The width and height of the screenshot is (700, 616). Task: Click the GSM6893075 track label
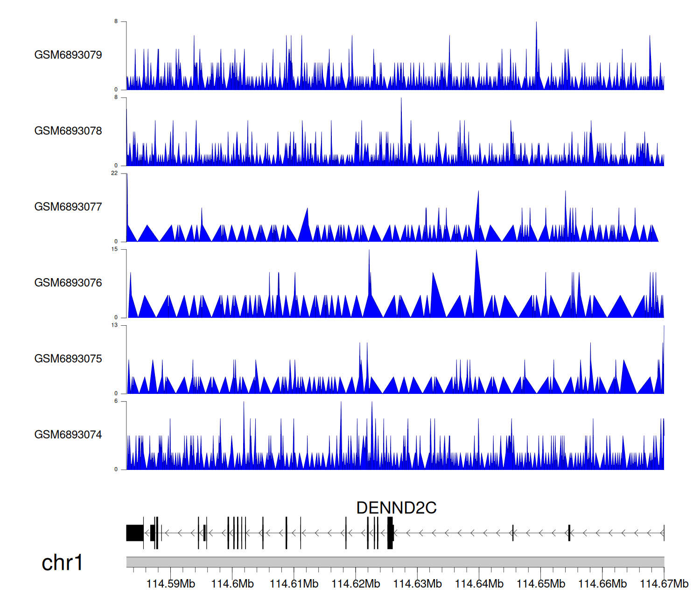pos(68,359)
